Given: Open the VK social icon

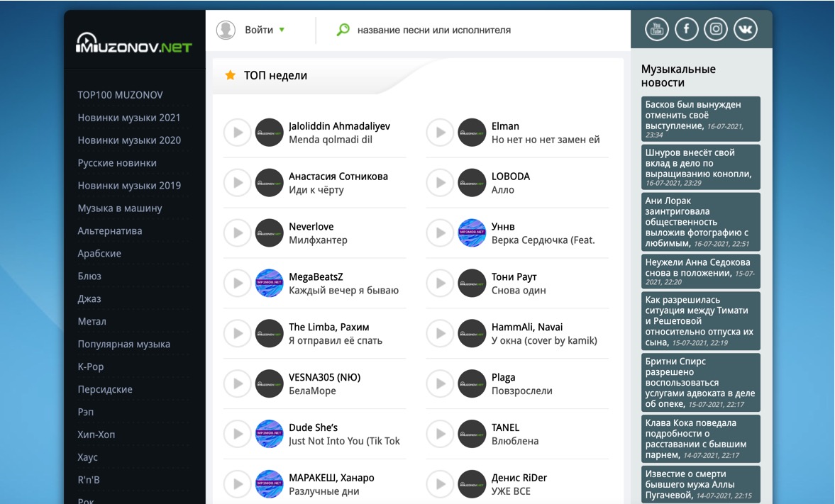Looking at the screenshot, I should 745,29.
